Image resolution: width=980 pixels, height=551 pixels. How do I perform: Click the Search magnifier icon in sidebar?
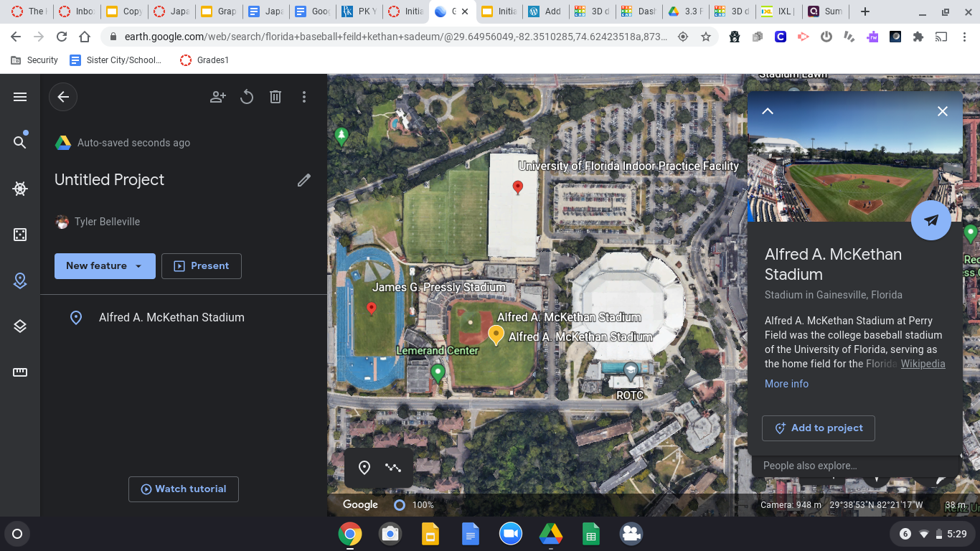(20, 143)
